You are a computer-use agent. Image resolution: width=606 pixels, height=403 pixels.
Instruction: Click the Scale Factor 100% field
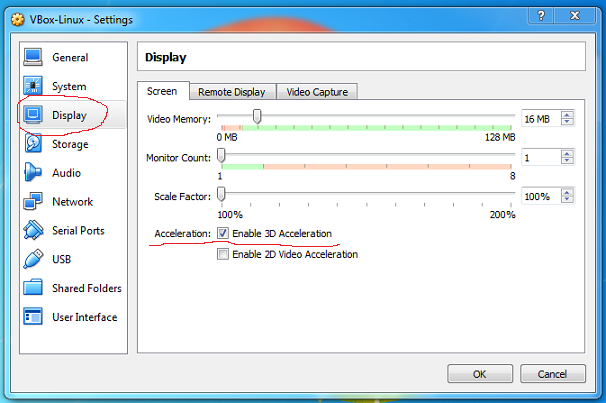coord(541,196)
